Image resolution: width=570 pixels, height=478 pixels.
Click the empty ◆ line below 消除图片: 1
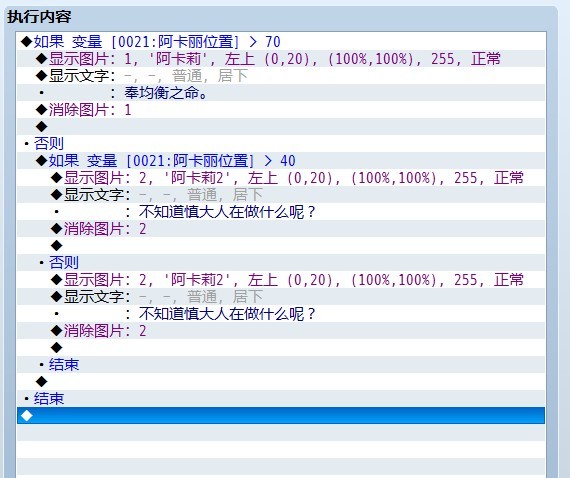click(281, 126)
